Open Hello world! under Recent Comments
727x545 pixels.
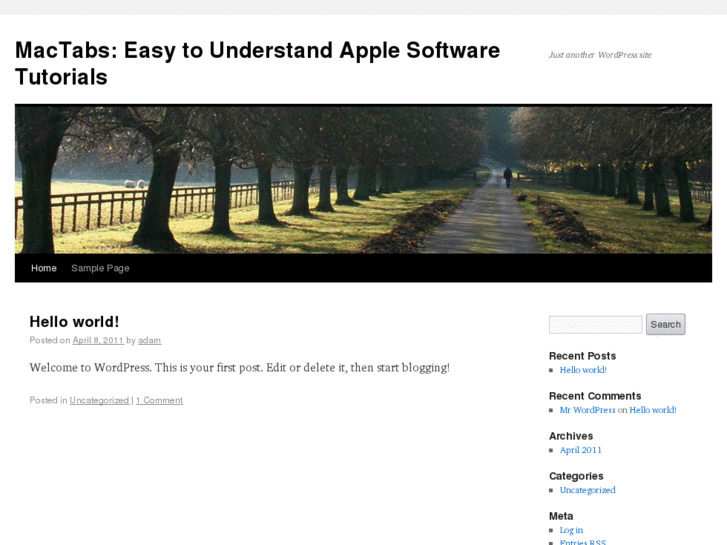[653, 410]
